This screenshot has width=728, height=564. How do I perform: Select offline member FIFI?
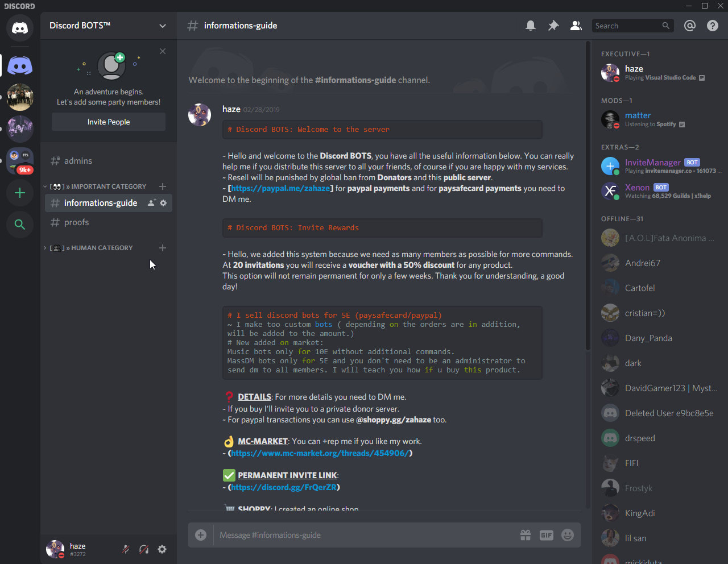click(x=660, y=463)
